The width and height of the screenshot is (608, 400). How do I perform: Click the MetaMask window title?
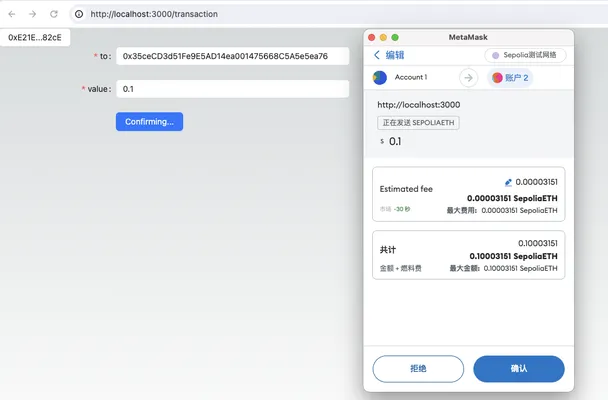coord(468,37)
